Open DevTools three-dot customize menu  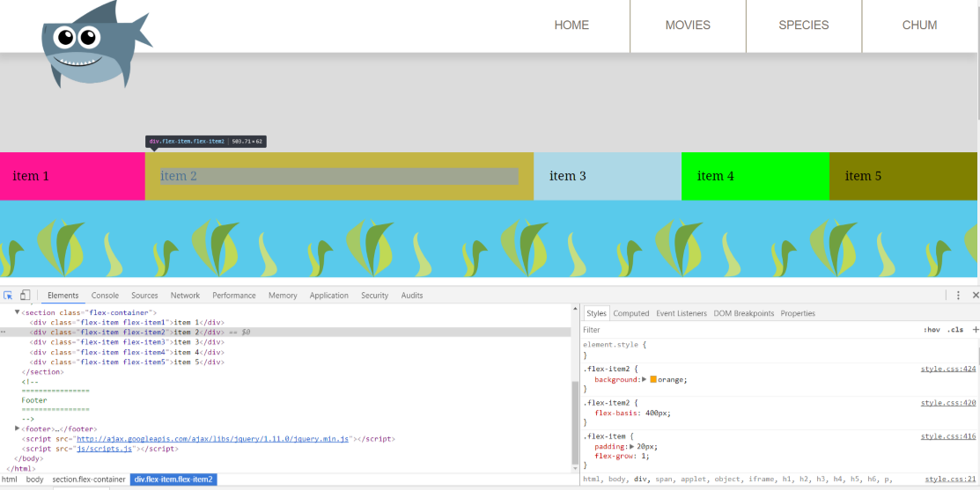pos(958,296)
